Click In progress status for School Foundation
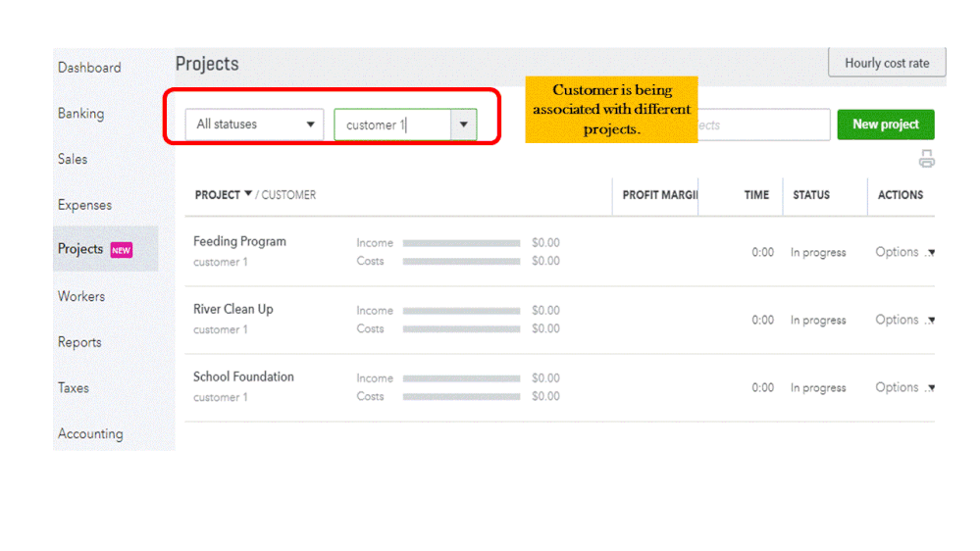 (x=818, y=388)
